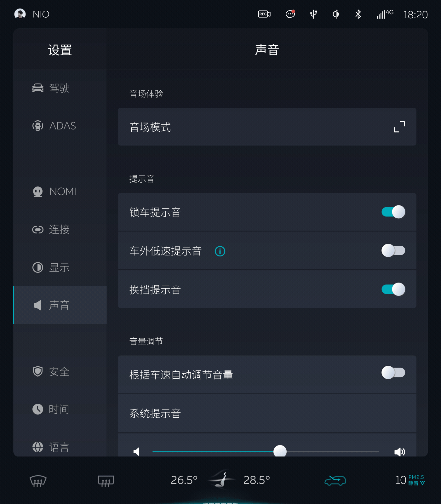This screenshot has width=441, height=504.
Task: Disable the 锁车提示音 toggle
Action: 393,212
